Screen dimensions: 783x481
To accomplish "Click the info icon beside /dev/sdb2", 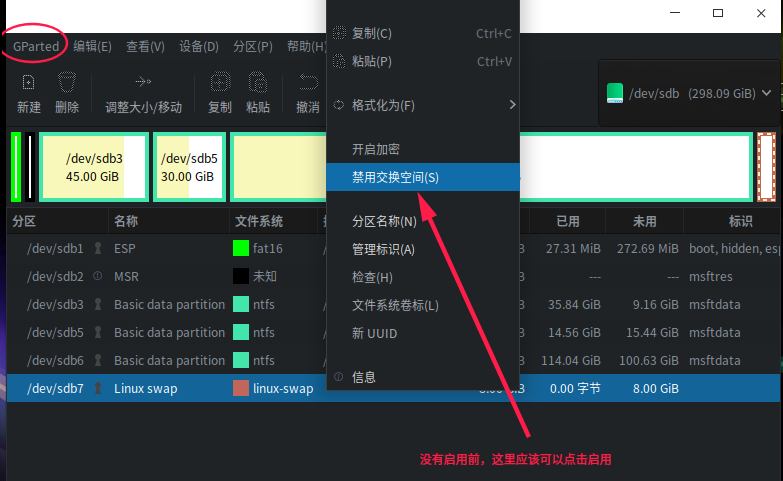I will pos(98,276).
